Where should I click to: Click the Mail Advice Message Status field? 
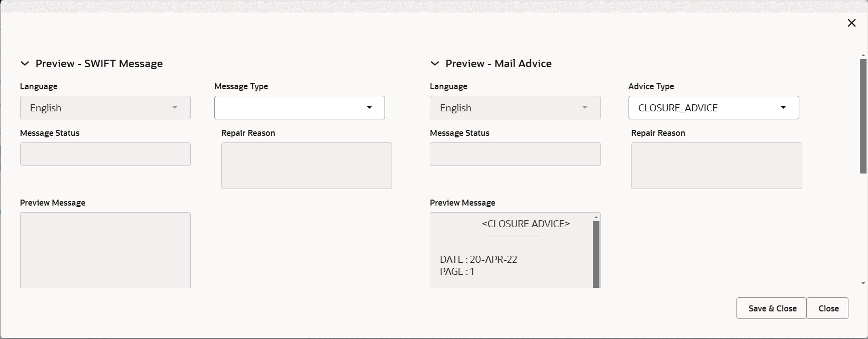tap(515, 154)
